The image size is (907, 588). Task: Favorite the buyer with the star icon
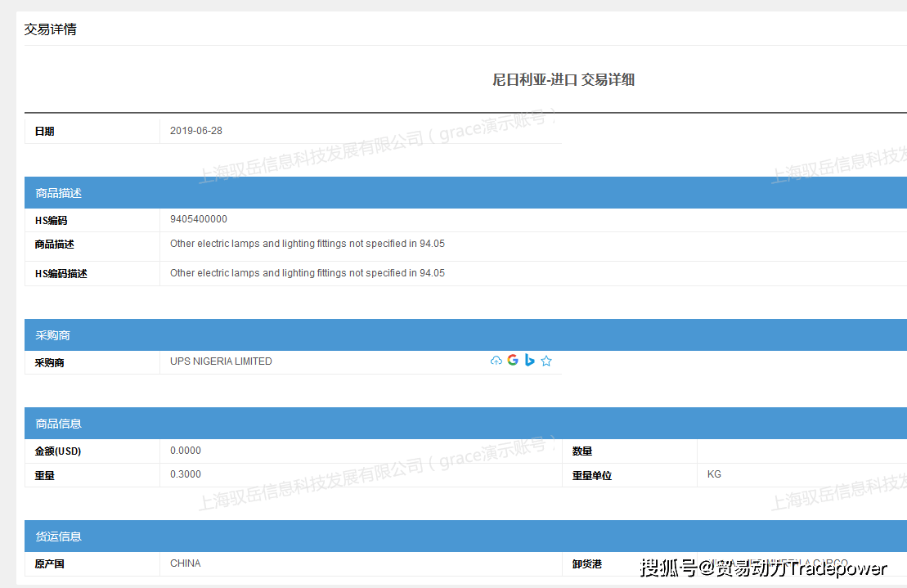pos(546,361)
